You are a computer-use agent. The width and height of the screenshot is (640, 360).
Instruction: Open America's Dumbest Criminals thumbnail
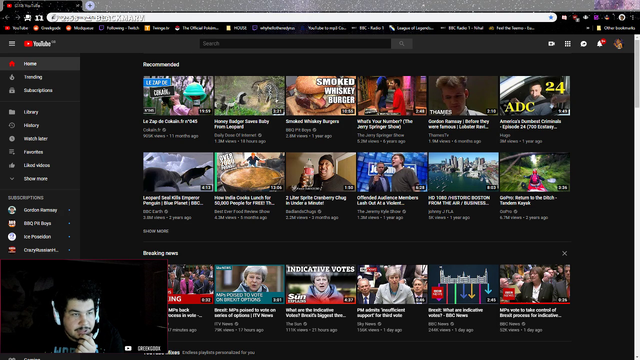(535, 96)
